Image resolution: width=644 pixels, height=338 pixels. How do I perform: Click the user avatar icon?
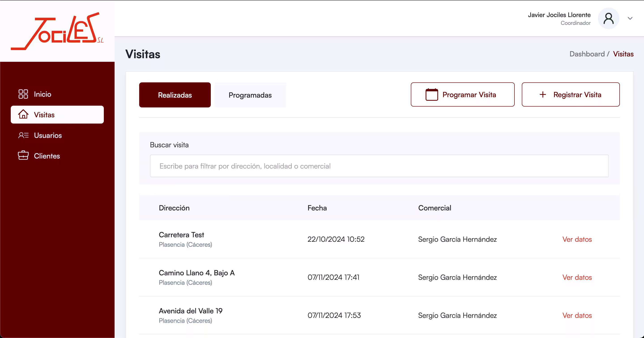(x=608, y=19)
